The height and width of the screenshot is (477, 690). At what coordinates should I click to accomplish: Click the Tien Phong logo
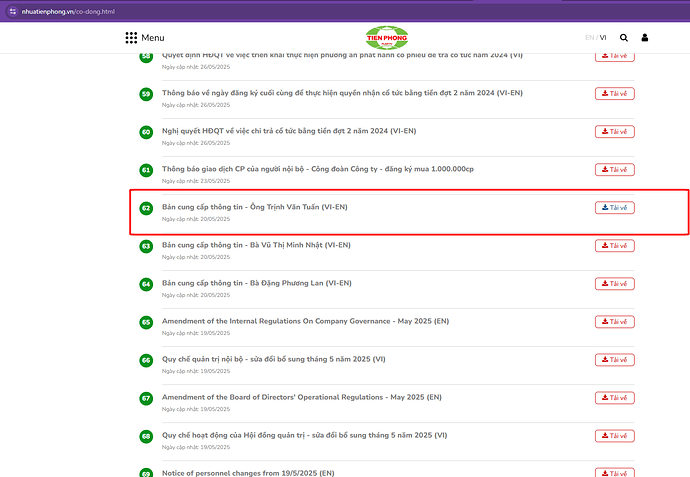387,38
